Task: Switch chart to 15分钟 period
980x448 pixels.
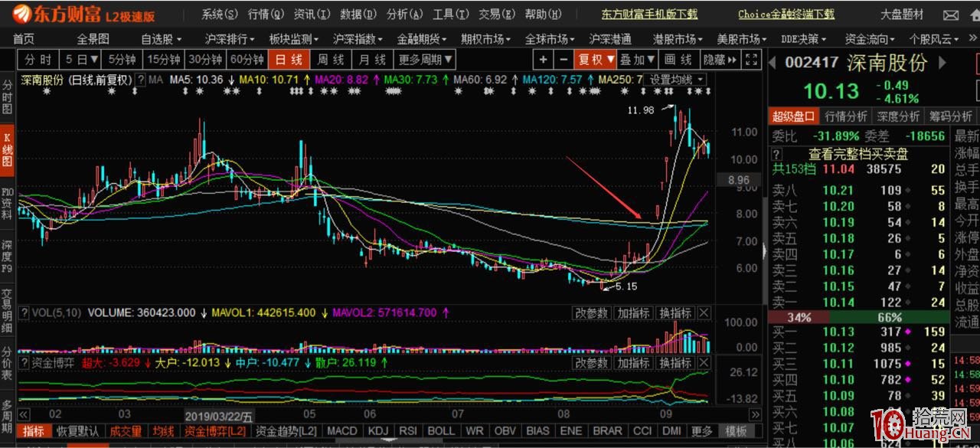Action: [x=164, y=60]
